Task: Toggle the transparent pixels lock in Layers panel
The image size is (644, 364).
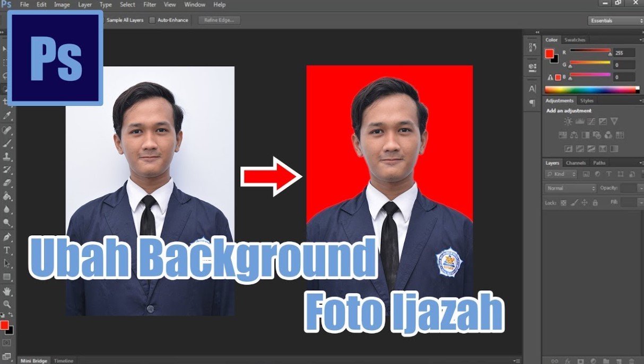Action: 564,202
